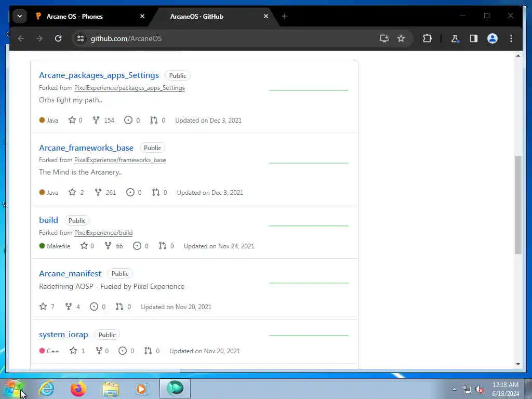The image size is (532, 399).
Task: Open pull requests icon for Arcane_frameworks_base
Action: pos(156,192)
